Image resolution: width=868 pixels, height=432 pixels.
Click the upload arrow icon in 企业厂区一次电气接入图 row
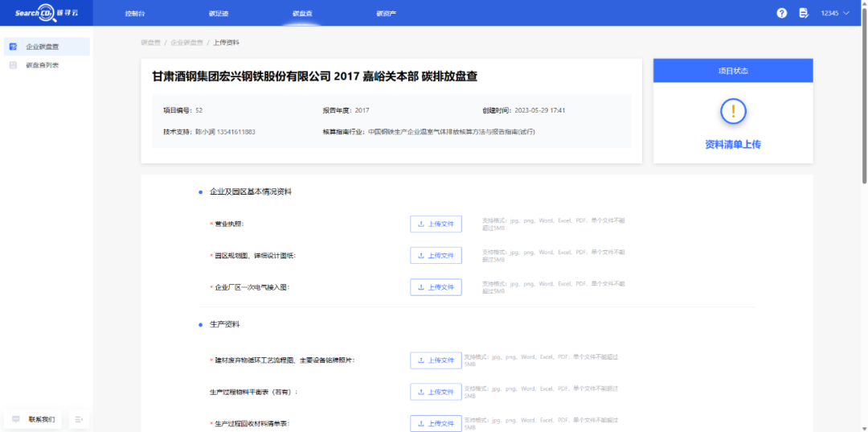(421, 287)
